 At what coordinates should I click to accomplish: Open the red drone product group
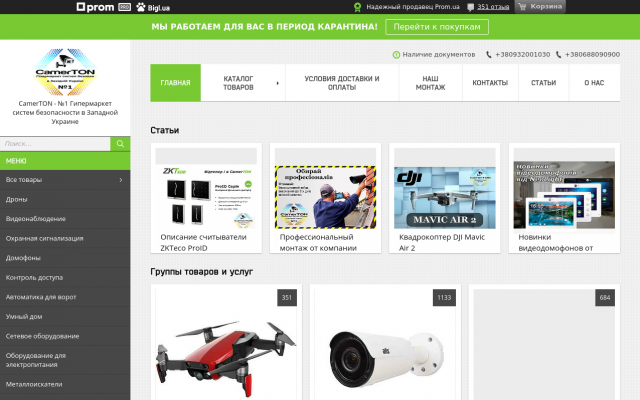click(x=226, y=357)
